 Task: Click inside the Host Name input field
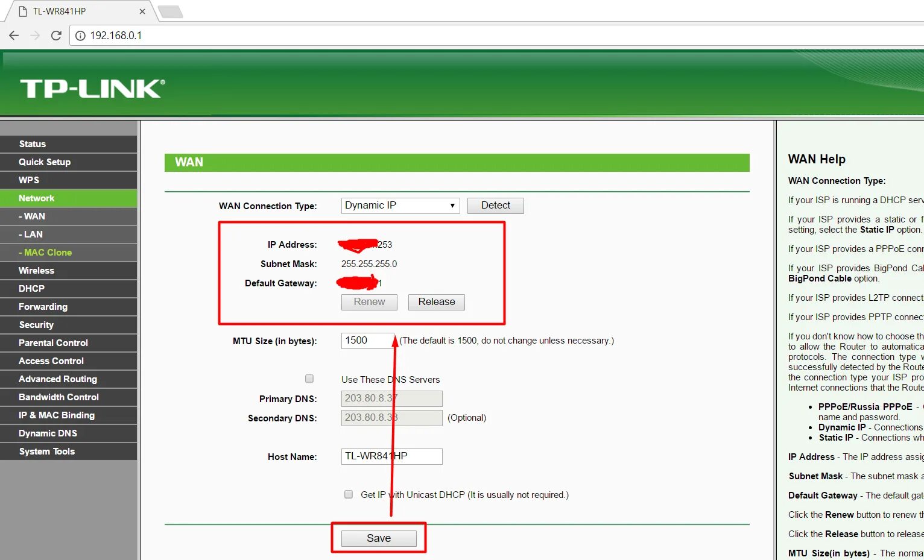click(x=391, y=456)
